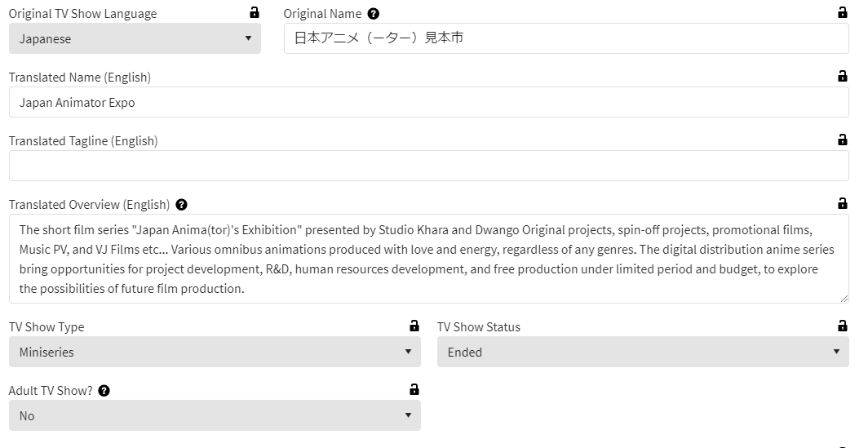Viewport: 868px width, 448px height.
Task: Open the Original TV Show Language dropdown
Action: (135, 38)
